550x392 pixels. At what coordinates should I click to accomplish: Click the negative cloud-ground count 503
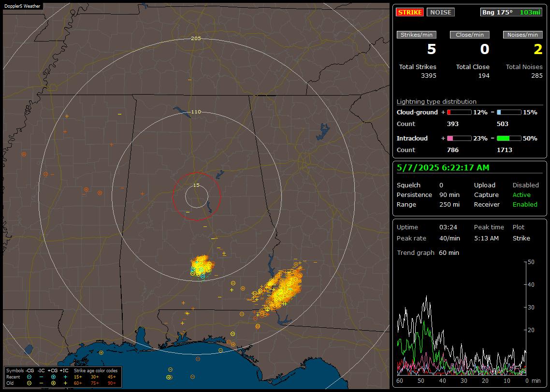(503, 124)
